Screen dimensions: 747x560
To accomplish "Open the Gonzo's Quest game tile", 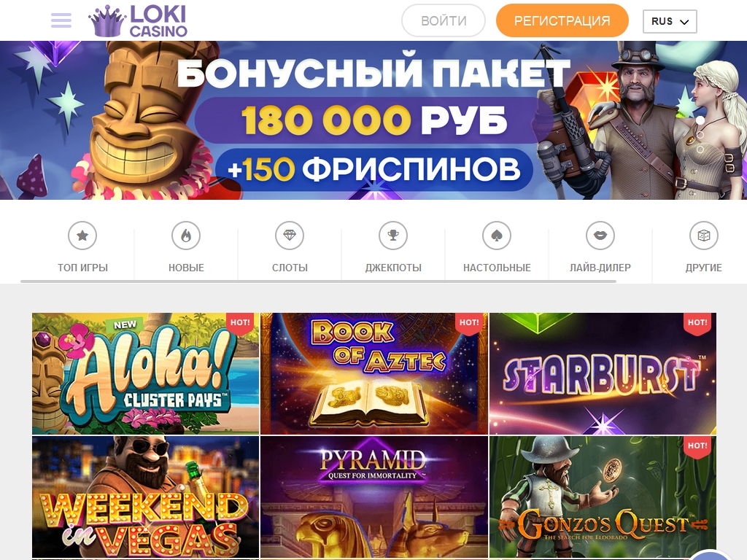I will pyautogui.click(x=603, y=496).
